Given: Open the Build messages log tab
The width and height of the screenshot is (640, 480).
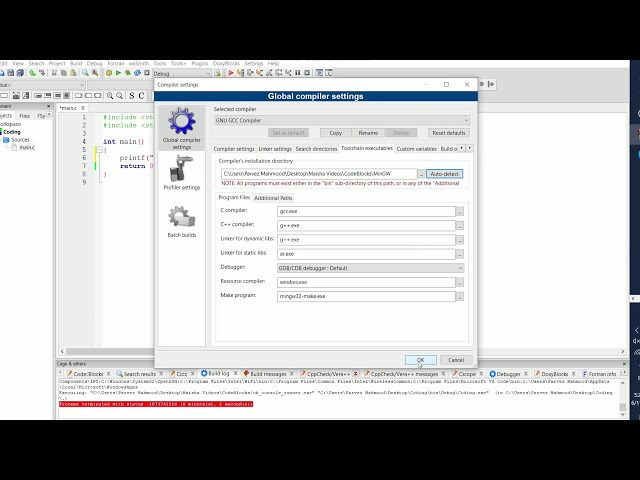Looking at the screenshot, I should (x=268, y=374).
